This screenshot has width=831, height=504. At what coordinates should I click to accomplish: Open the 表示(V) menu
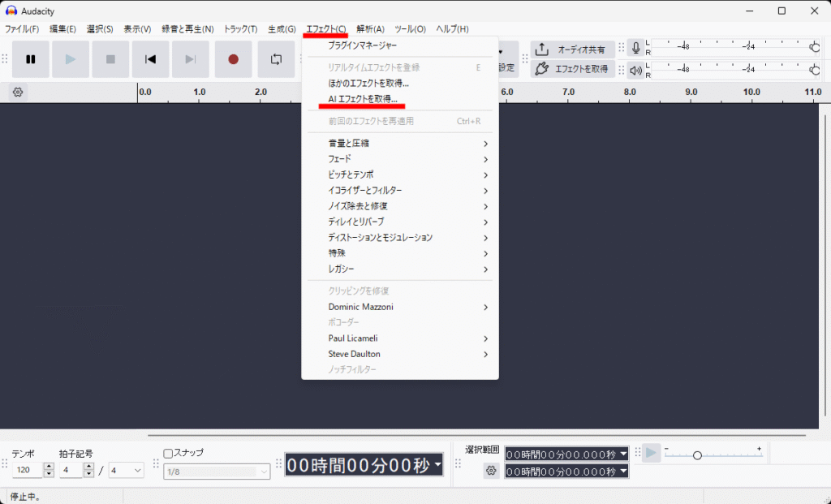pyautogui.click(x=137, y=29)
